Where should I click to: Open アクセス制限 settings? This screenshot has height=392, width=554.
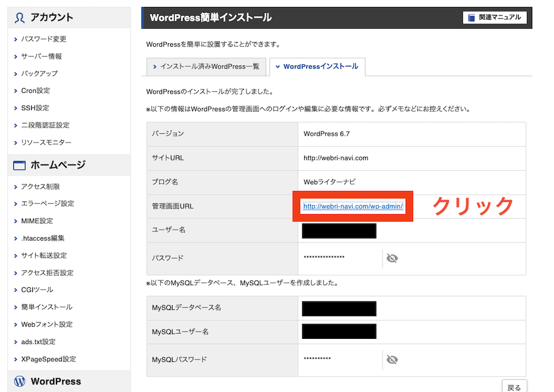click(x=40, y=186)
